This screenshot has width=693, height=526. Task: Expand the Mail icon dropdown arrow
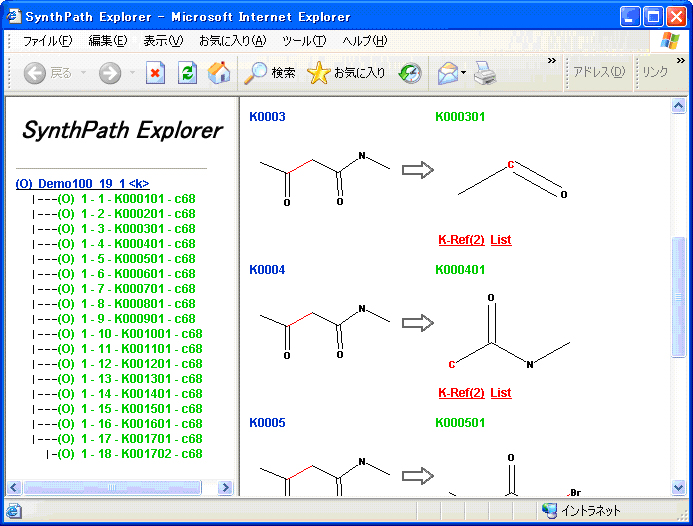coord(464,73)
